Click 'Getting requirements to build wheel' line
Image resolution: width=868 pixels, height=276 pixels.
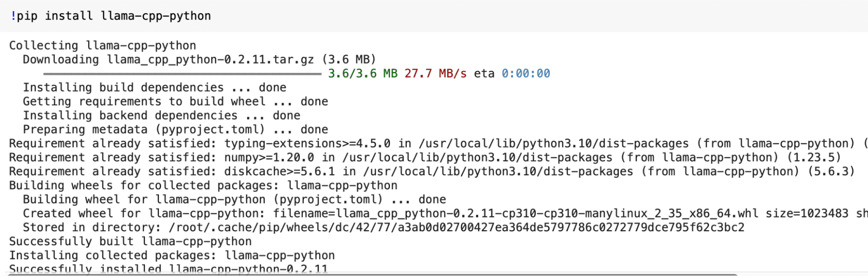[x=175, y=102]
